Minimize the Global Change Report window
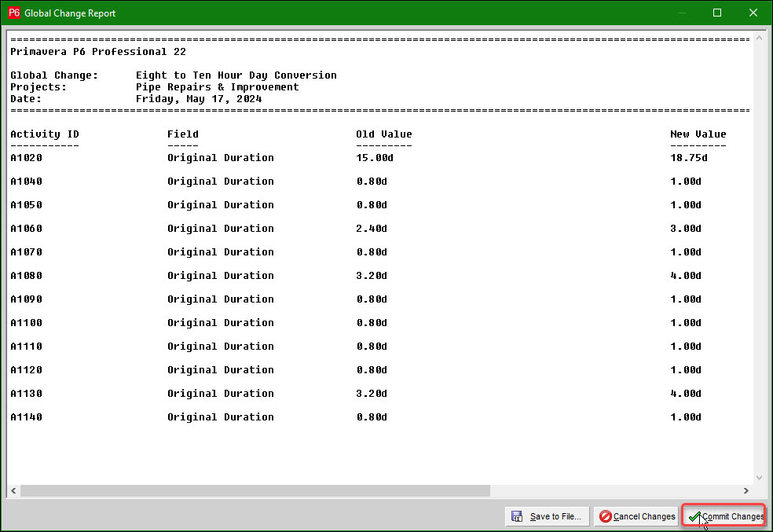 [680, 13]
